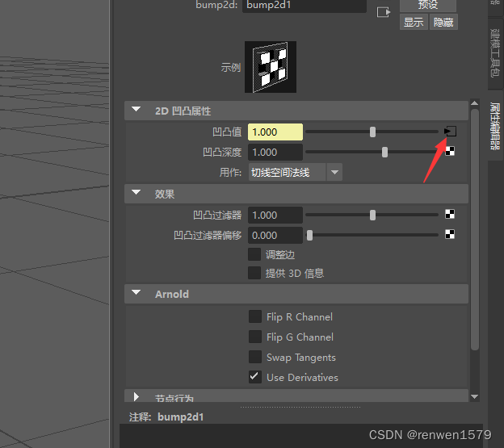This screenshot has width=504, height=448.
Task: Collapse the Arnold section
Action: (x=136, y=292)
